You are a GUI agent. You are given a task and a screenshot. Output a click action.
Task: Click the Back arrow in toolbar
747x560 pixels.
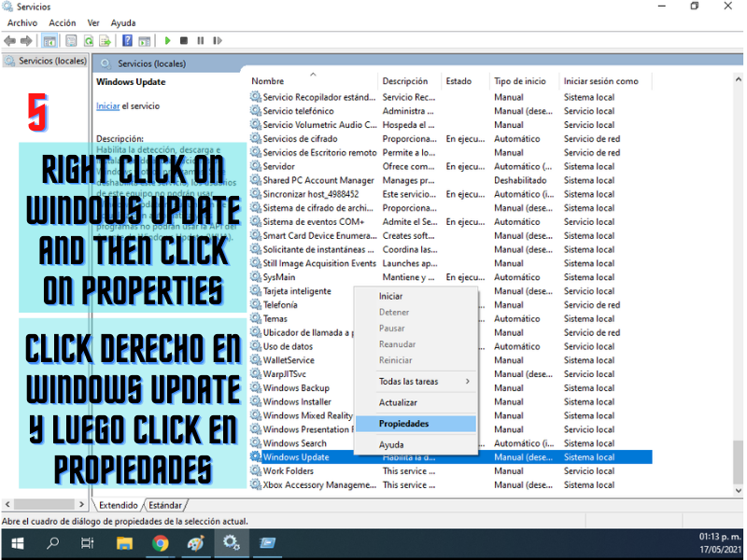[x=9, y=41]
